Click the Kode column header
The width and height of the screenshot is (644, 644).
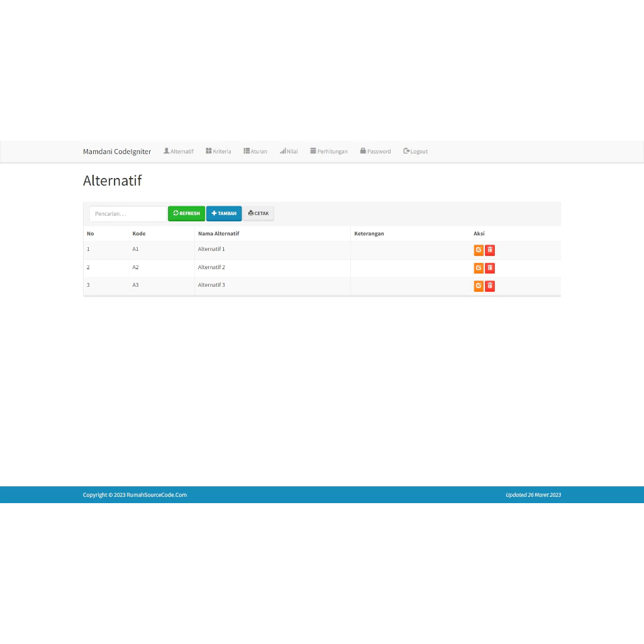pos(139,233)
